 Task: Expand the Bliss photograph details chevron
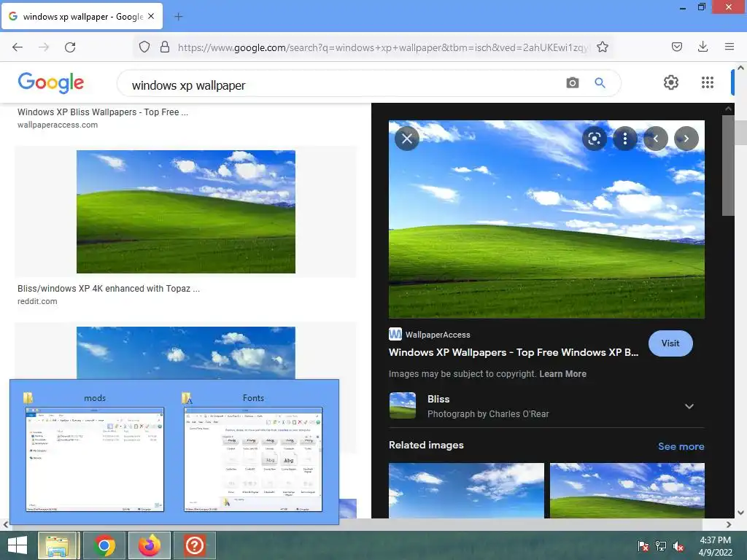689,406
